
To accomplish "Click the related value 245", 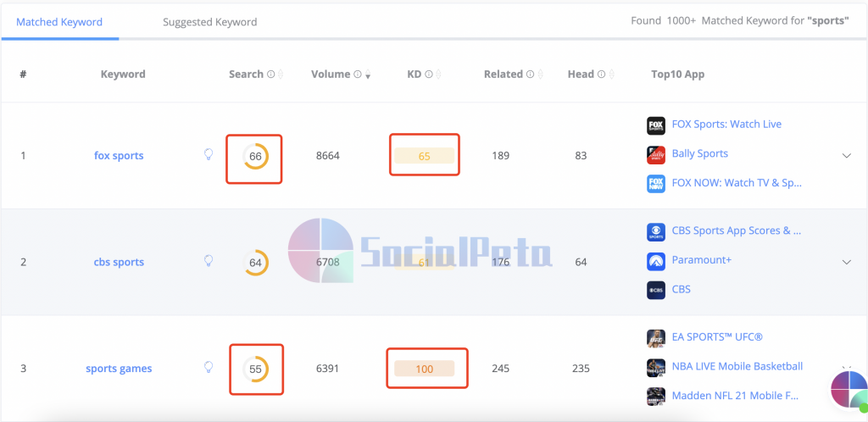I will point(500,369).
